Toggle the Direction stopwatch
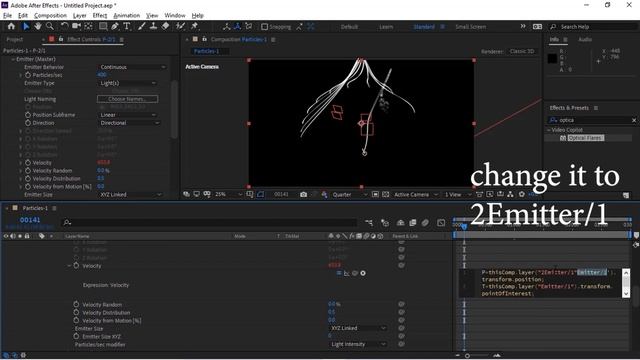 pyautogui.click(x=28, y=123)
